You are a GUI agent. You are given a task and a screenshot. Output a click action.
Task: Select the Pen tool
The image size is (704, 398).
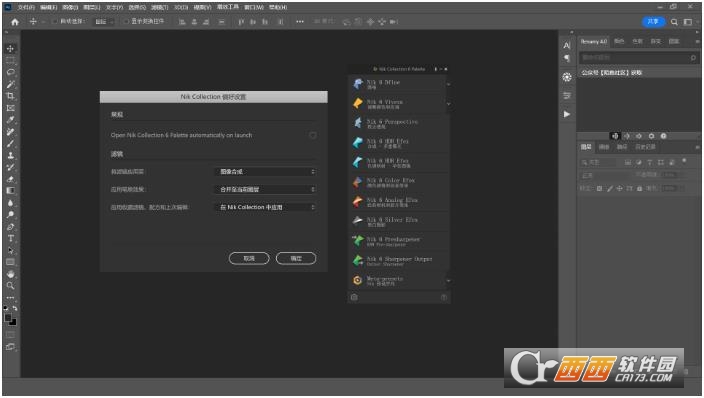click(10, 227)
